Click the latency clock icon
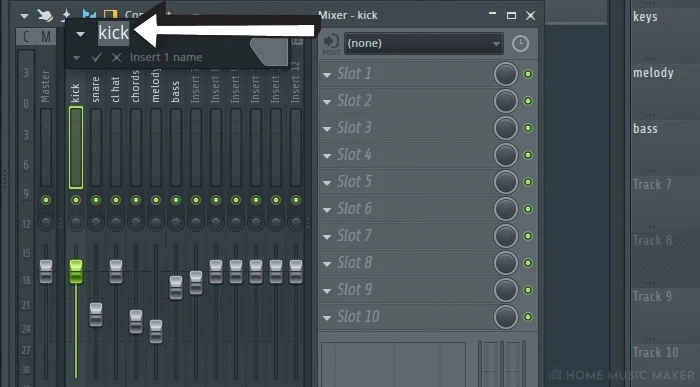The width and height of the screenshot is (700, 387). click(520, 43)
